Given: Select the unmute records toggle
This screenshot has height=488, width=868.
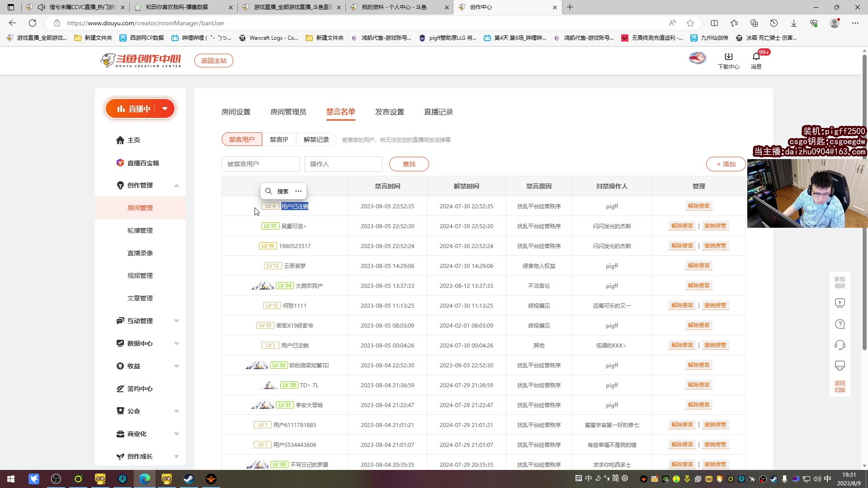Looking at the screenshot, I should [x=316, y=140].
